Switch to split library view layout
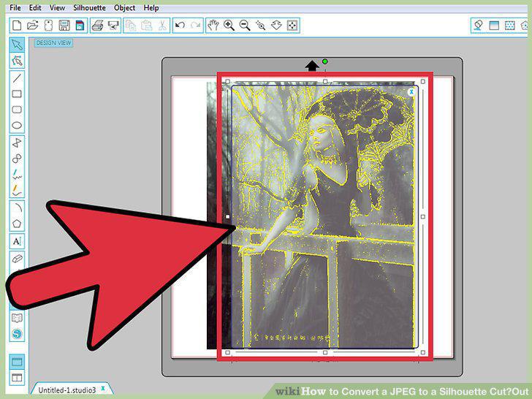Viewport: 532px width, 399px height. click(17, 377)
